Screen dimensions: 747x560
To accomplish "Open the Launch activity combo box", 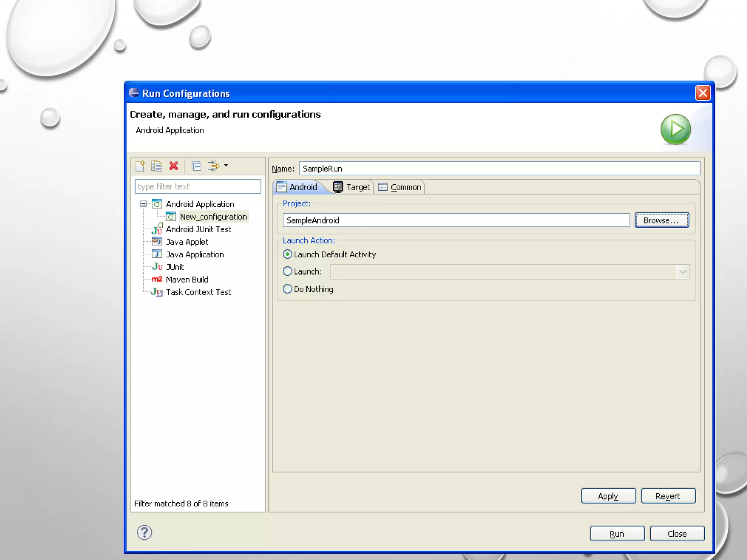I will (x=510, y=272).
